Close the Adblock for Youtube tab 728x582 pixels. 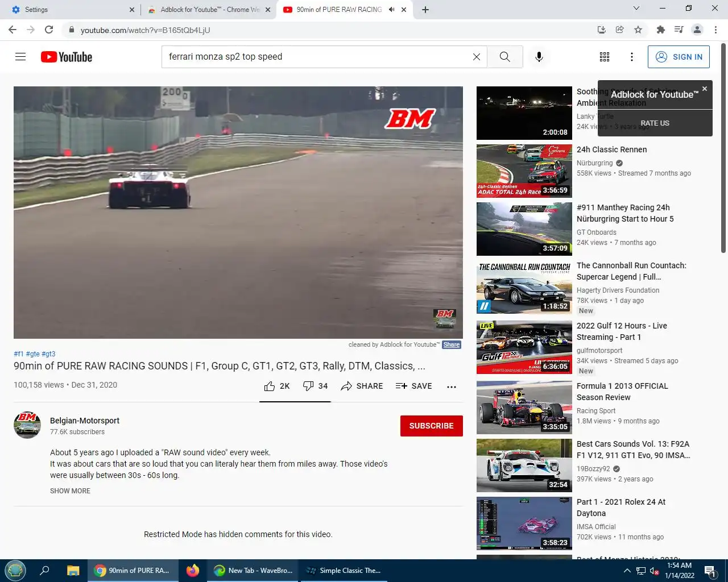click(268, 10)
